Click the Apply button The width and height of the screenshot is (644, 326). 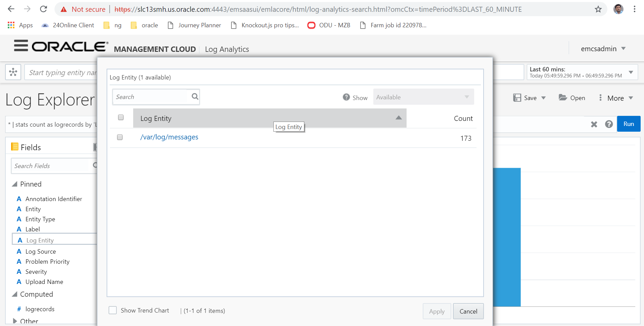[x=437, y=312]
